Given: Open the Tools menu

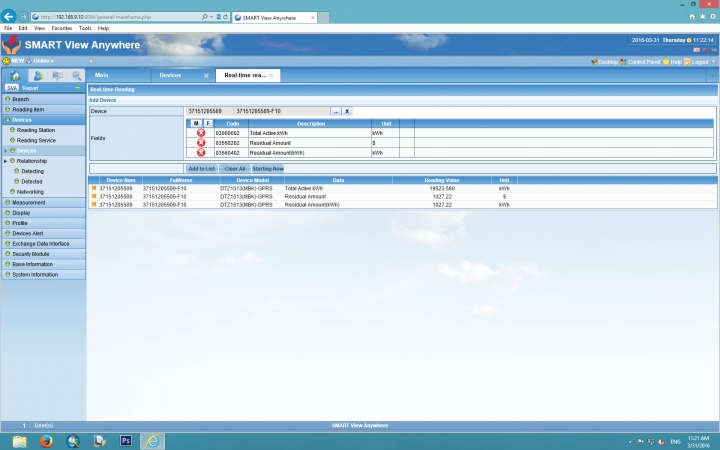Looking at the screenshot, I should 85,28.
